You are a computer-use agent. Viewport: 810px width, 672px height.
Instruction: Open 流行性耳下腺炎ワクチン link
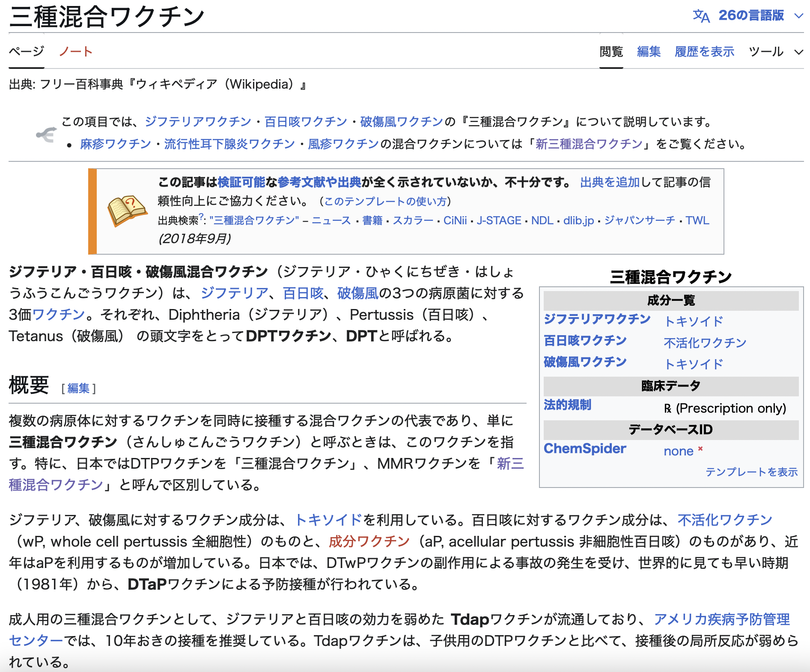pos(229,144)
